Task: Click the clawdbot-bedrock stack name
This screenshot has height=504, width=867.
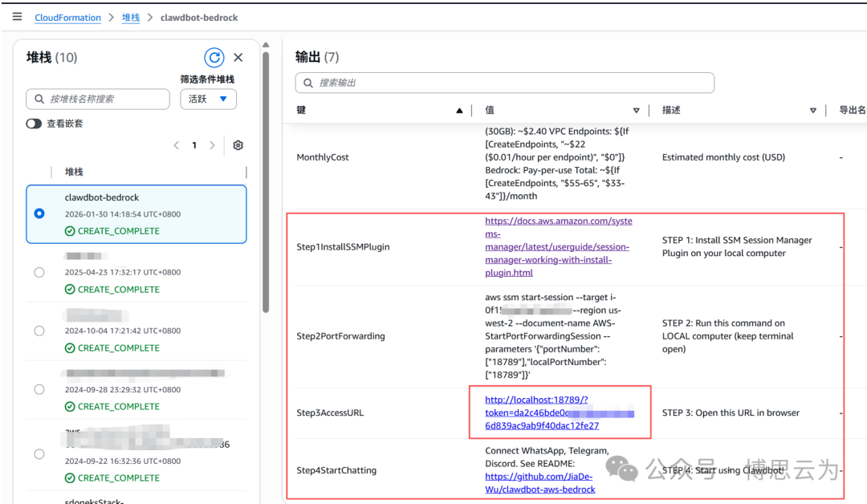Action: coord(102,197)
